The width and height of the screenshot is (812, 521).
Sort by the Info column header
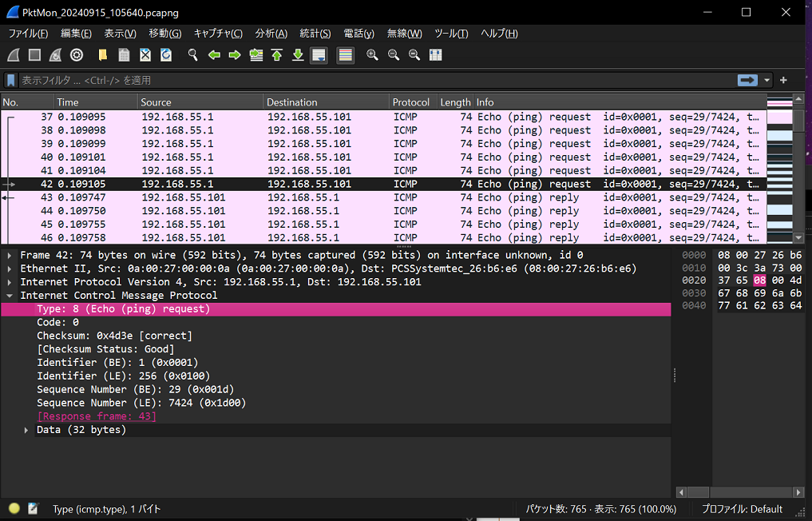620,102
